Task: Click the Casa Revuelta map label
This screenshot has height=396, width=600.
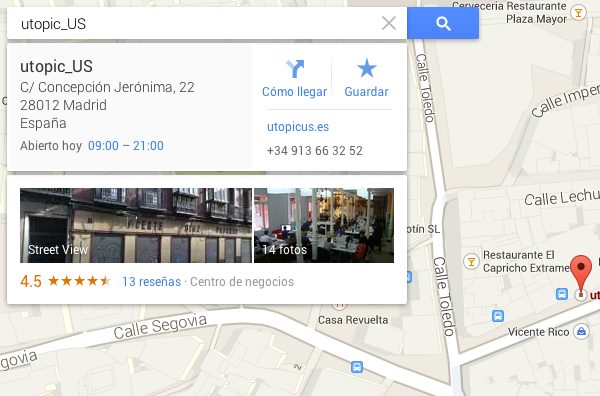Action: (353, 320)
